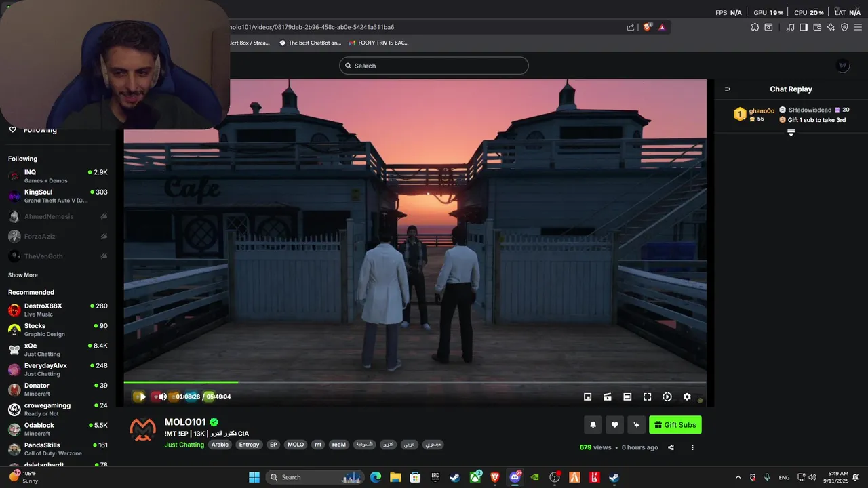Enter fullscreen in the video player

[647, 396]
